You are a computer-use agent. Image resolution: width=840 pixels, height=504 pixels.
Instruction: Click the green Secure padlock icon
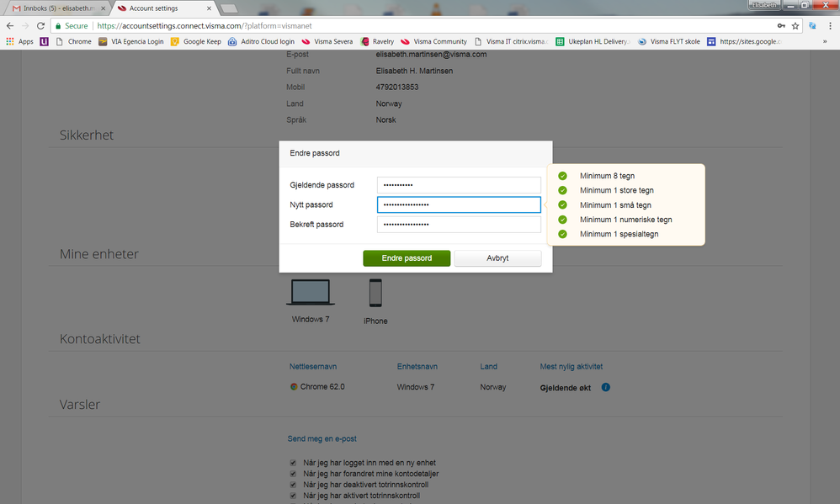(x=58, y=26)
